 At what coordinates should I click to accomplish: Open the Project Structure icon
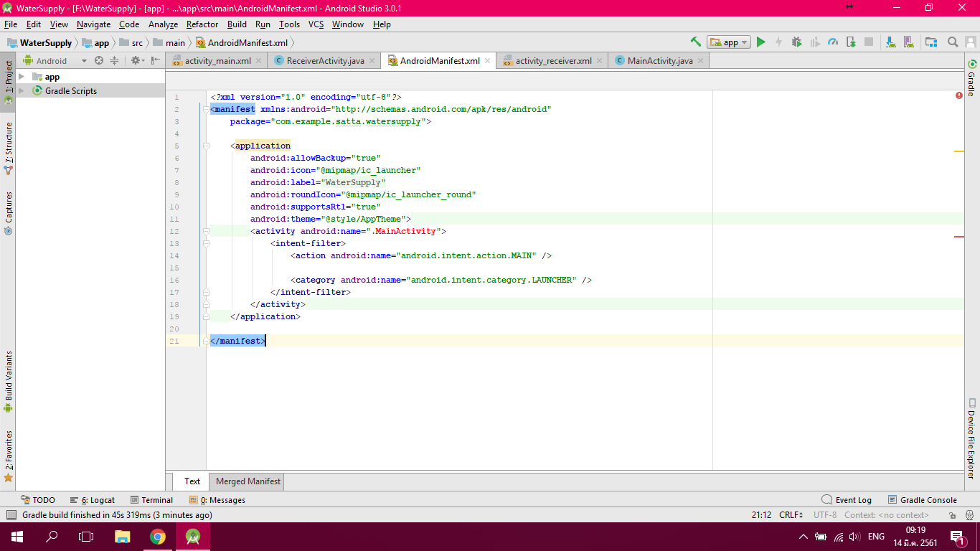coord(931,42)
